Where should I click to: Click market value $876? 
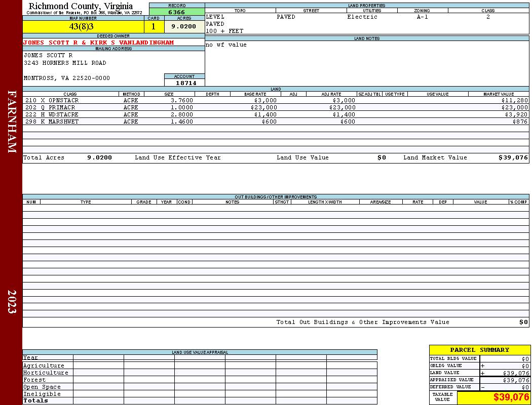520,121
